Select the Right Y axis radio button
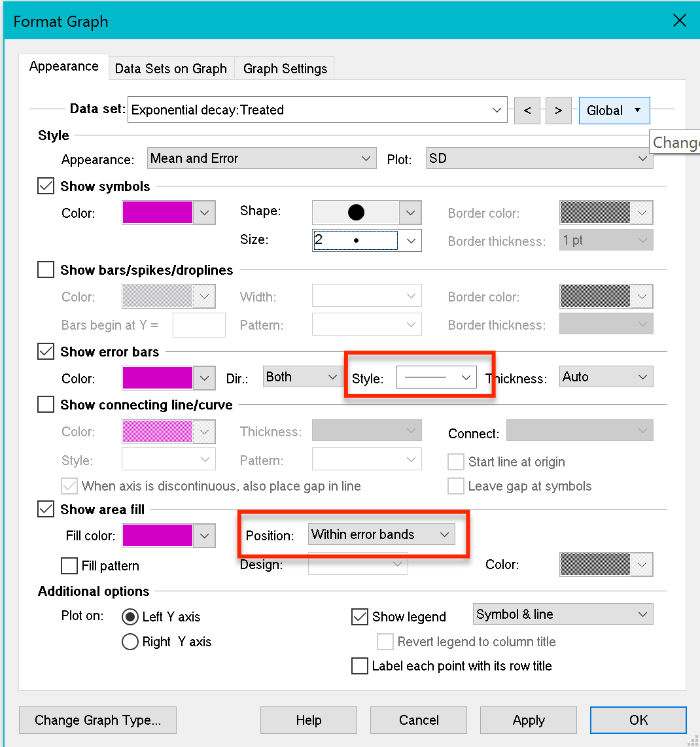 click(x=130, y=642)
